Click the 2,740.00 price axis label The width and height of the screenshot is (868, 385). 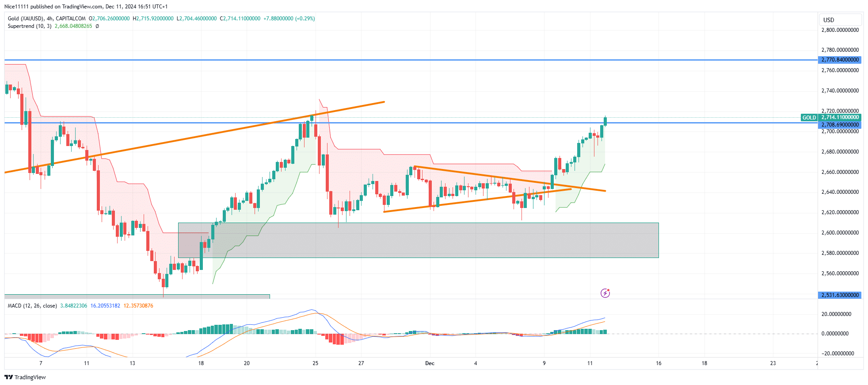point(840,91)
